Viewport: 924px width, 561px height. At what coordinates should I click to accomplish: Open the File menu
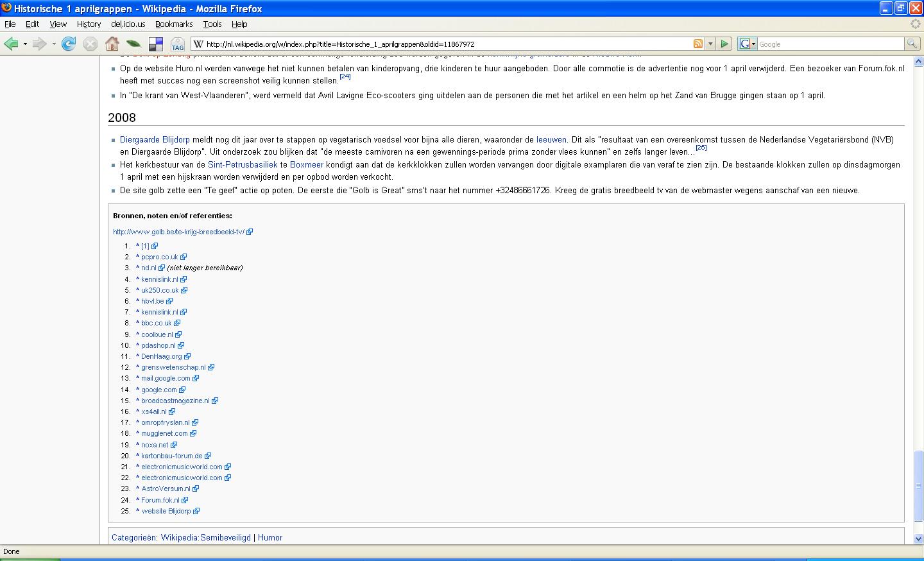point(10,24)
